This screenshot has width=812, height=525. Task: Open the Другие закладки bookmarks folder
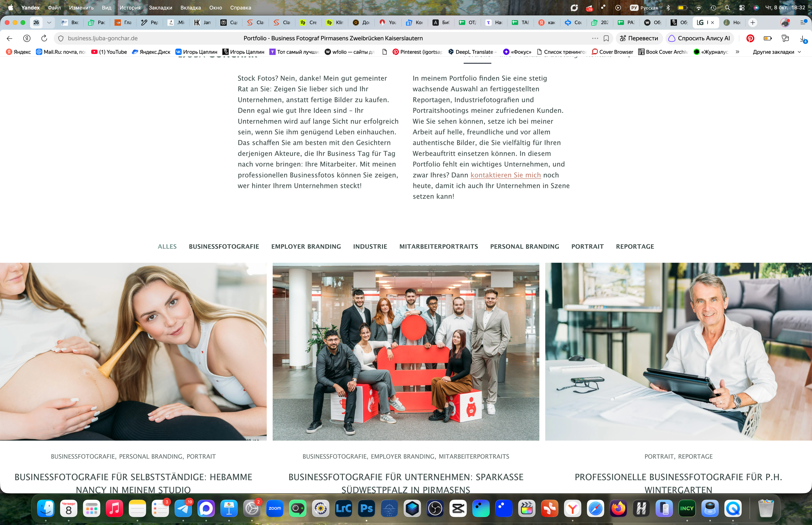(777, 52)
